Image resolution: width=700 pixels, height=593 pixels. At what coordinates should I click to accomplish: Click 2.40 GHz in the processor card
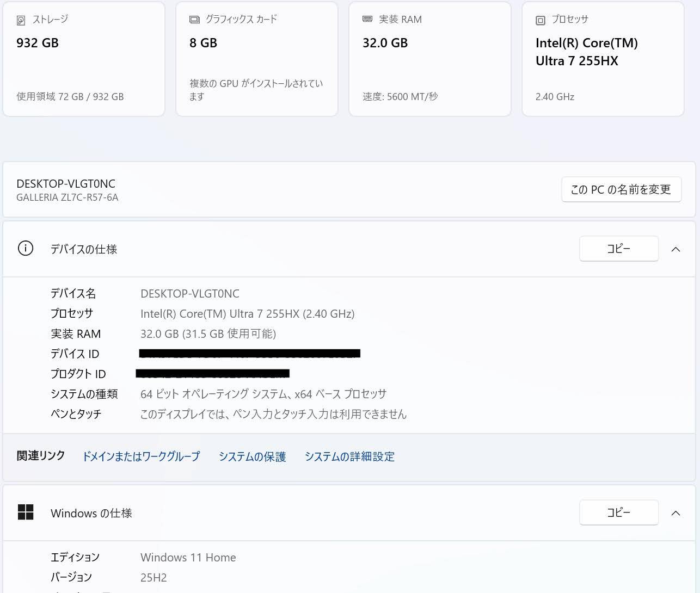point(555,97)
